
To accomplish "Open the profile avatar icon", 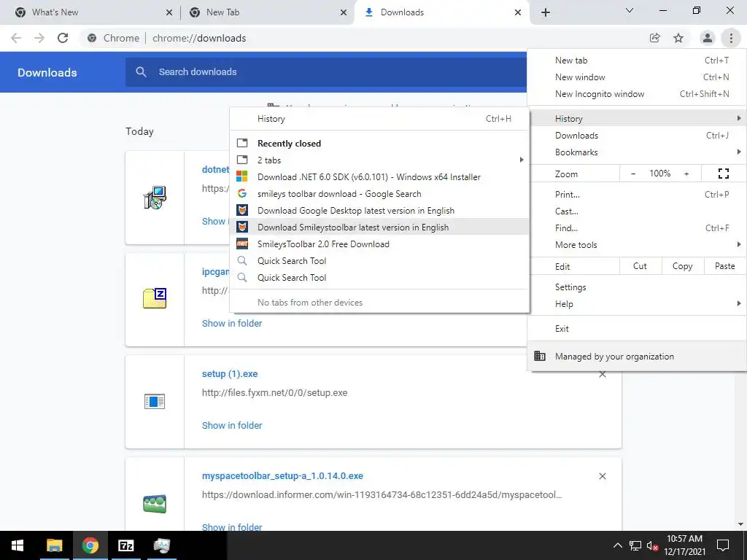I will [x=708, y=38].
